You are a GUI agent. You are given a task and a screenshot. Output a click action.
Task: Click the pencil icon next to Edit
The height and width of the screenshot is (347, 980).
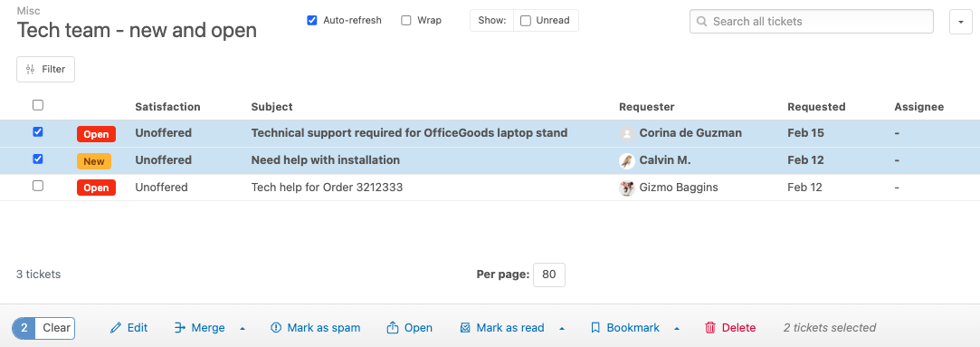pos(116,328)
